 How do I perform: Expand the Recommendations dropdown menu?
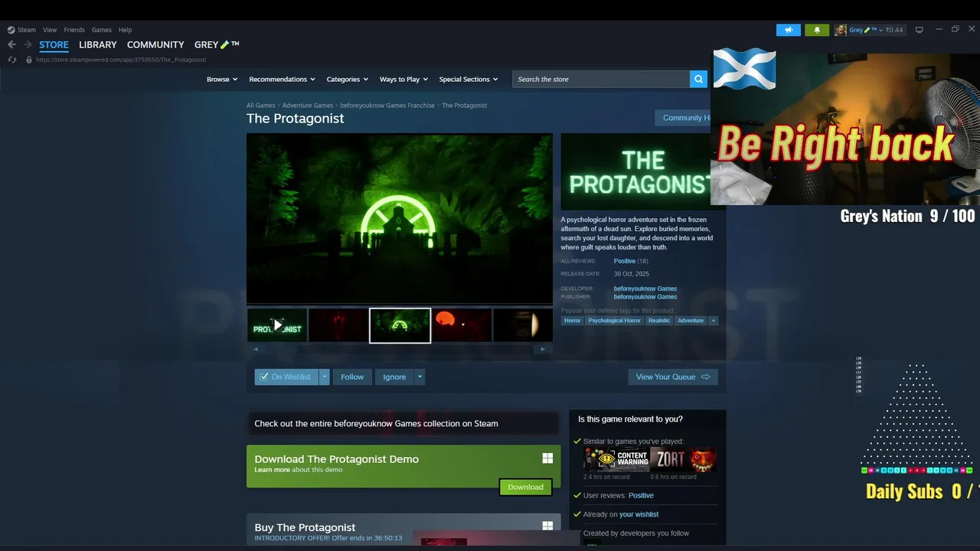click(283, 79)
